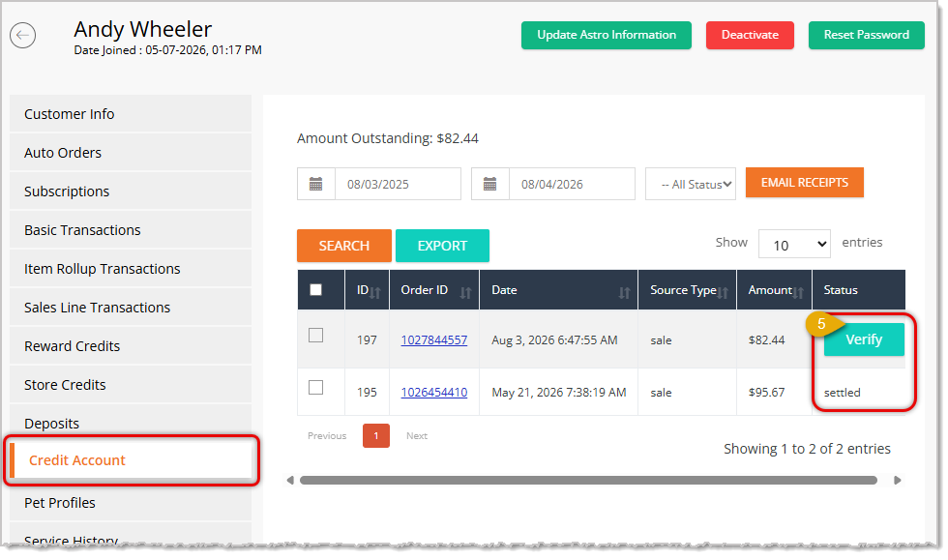Click the 'settled' status cell

click(x=843, y=393)
